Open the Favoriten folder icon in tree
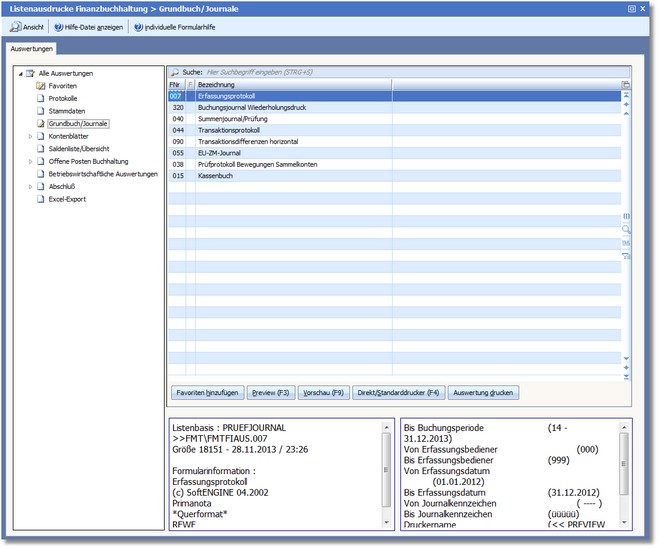 click(x=41, y=86)
